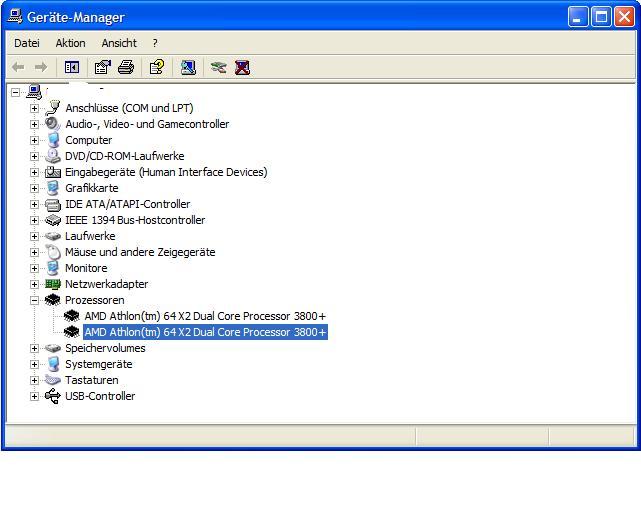
Task: Click the Eingabegeräte HID icon
Action: coord(53,172)
